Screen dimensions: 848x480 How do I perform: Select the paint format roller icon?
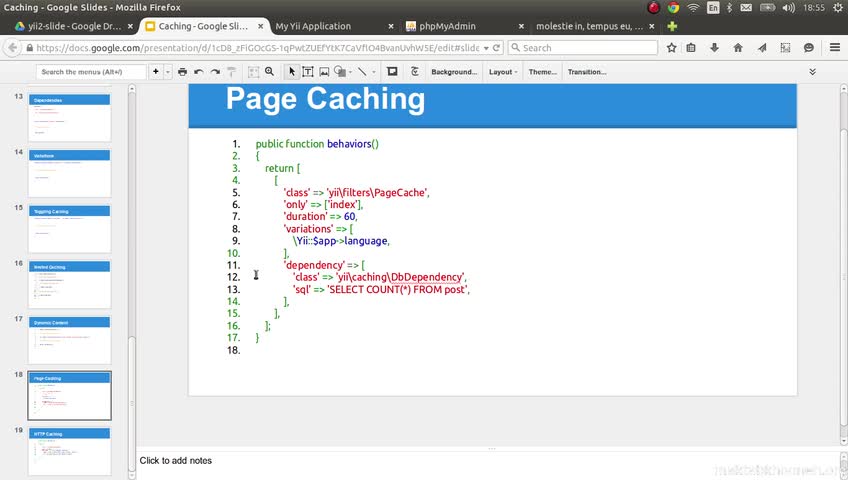(x=231, y=71)
